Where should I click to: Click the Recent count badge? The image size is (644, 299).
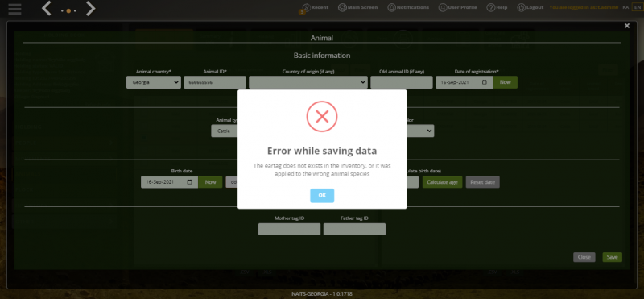tap(302, 12)
